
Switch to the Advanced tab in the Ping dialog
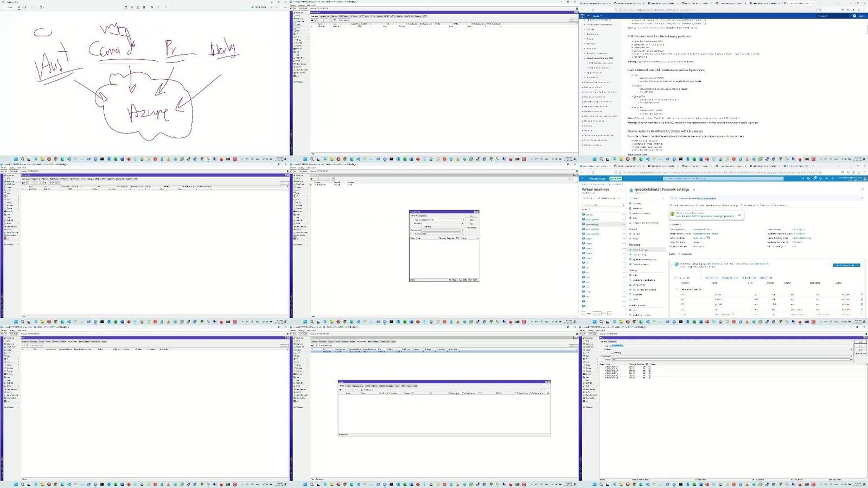[422, 216]
